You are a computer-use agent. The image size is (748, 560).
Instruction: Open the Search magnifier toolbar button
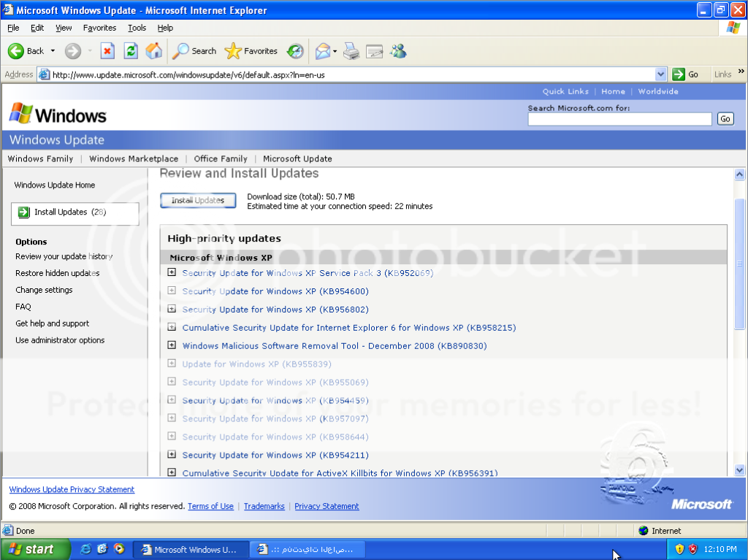[x=194, y=51]
